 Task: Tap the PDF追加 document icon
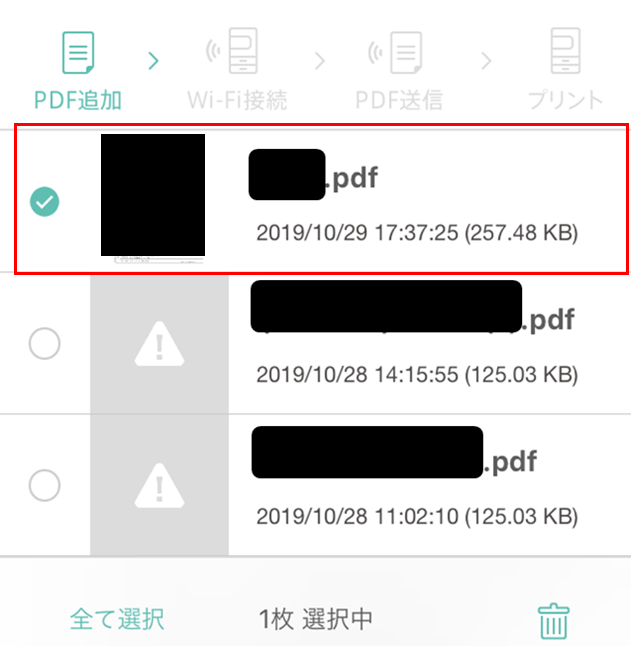coord(78,53)
